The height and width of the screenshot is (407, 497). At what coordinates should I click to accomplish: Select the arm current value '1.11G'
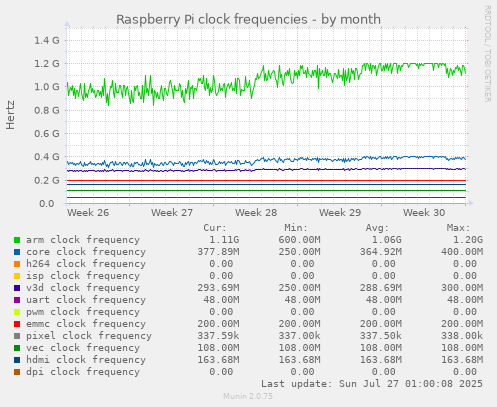tap(224, 240)
